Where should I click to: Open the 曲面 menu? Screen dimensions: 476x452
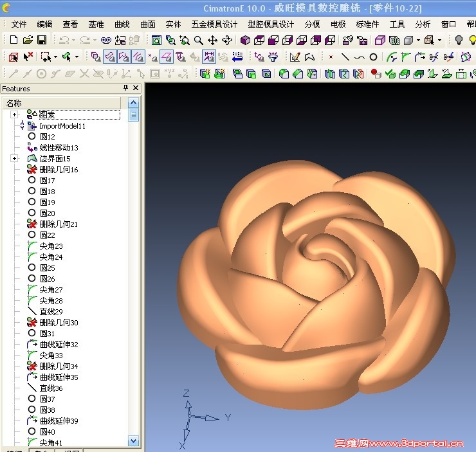tap(148, 24)
